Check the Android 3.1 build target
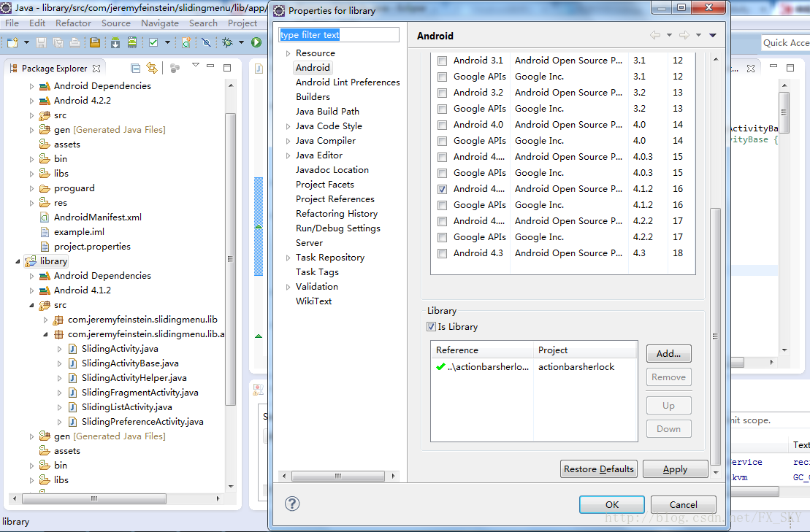The image size is (810, 532). [442, 61]
